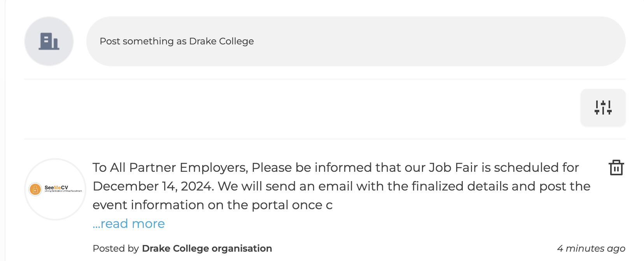Click the '4 minutes ago' timestamp
This screenshot has width=644, height=261.
(x=591, y=249)
